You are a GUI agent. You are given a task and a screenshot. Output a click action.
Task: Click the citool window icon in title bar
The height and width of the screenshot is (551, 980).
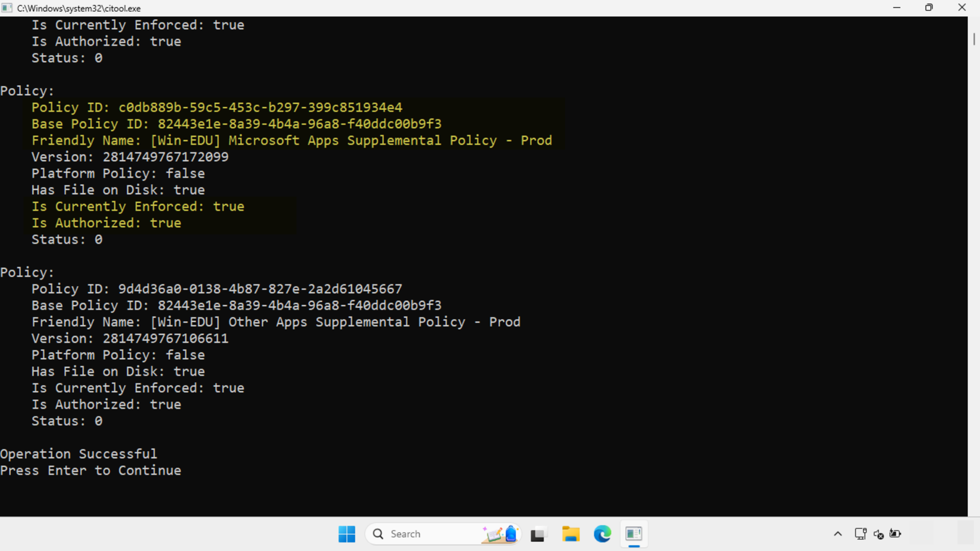7,8
